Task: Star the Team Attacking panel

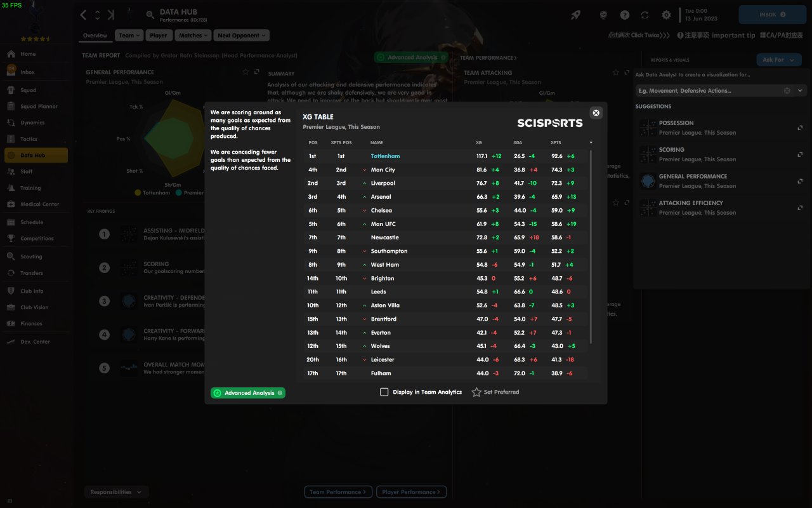Action: coord(616,73)
